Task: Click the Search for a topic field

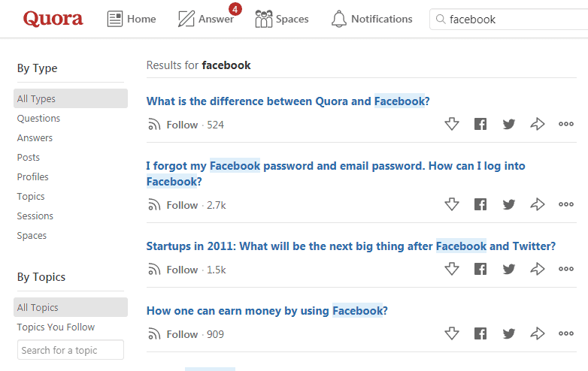Action: (x=71, y=350)
